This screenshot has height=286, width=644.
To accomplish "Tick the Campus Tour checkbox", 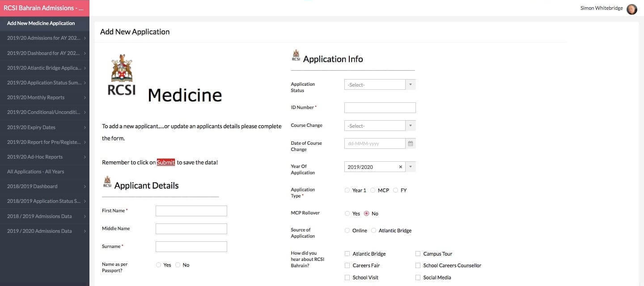I will tap(418, 254).
